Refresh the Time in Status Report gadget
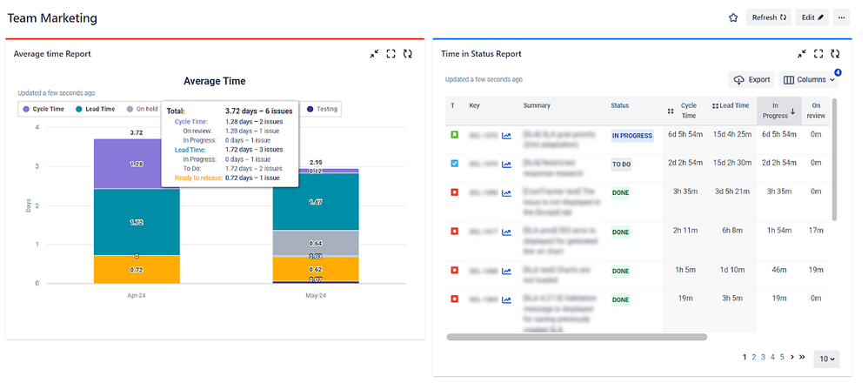Image resolution: width=868 pixels, height=390 pixels. click(x=835, y=54)
